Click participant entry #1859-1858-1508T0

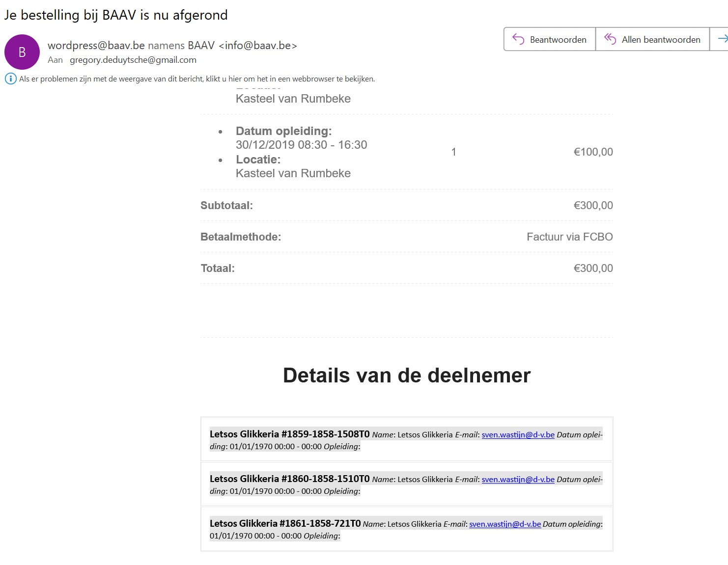click(407, 439)
